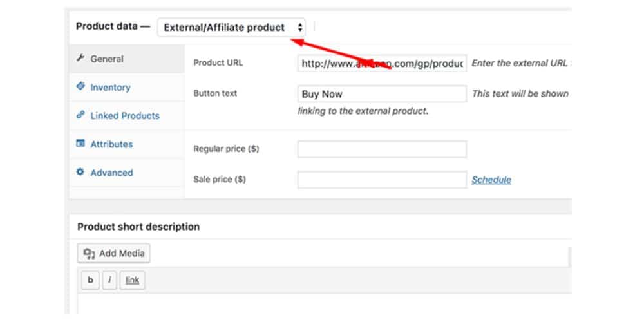Click the Attributes table icon
Screen dimensions: 644x322
(80, 144)
